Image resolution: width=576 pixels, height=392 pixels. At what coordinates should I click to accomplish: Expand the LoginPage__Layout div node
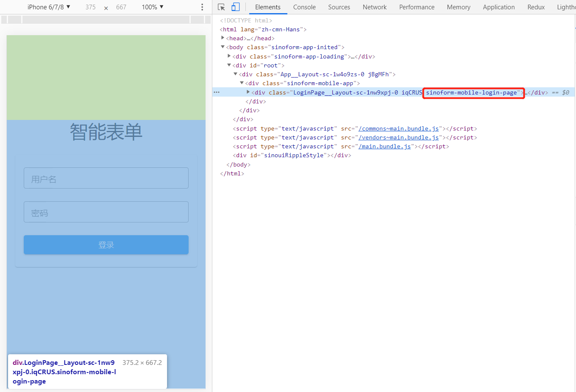248,92
